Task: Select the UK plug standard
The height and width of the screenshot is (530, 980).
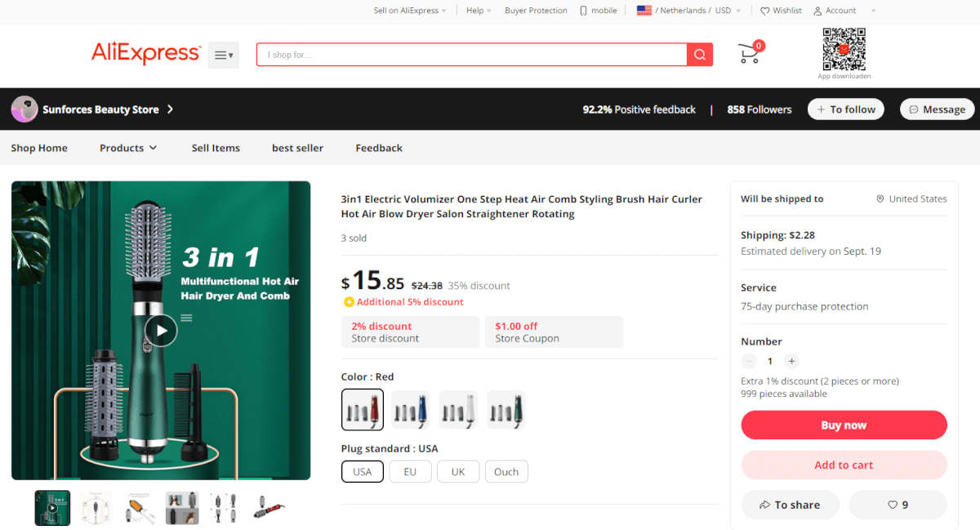Action: coord(458,471)
